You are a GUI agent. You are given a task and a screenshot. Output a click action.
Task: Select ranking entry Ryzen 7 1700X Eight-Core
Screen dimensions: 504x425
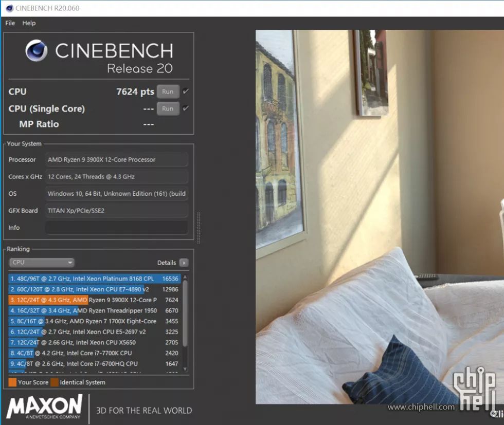pos(95,321)
